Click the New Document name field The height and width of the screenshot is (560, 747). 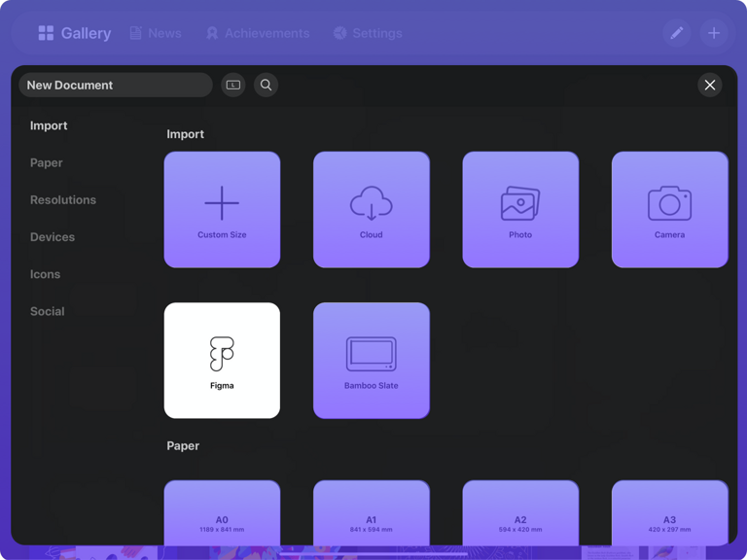116,85
